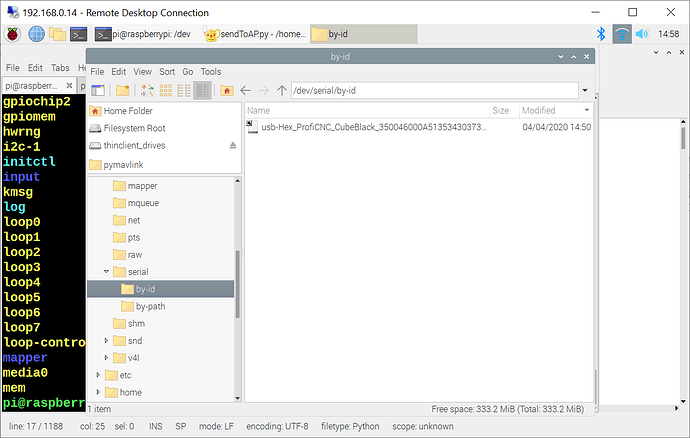Viewport: 690px width, 438px height.
Task: Click the directory tree scrollbar thumb
Action: click(238, 284)
